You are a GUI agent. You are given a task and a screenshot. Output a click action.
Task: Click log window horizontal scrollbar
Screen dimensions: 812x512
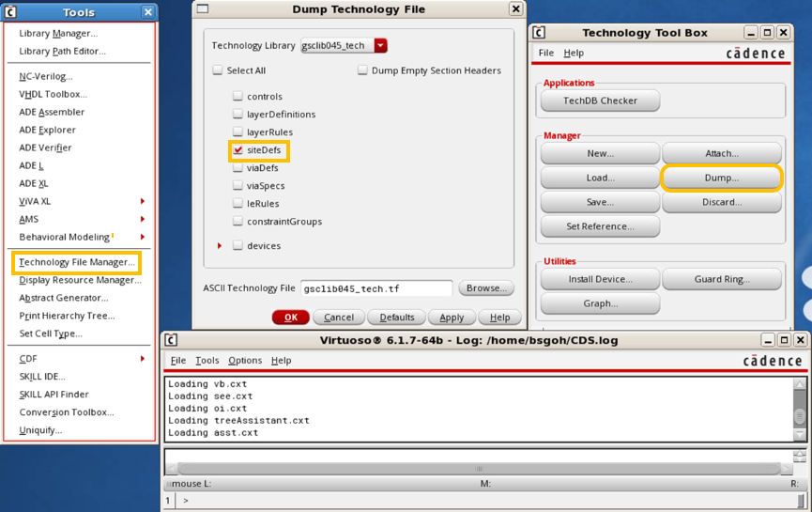(x=479, y=469)
